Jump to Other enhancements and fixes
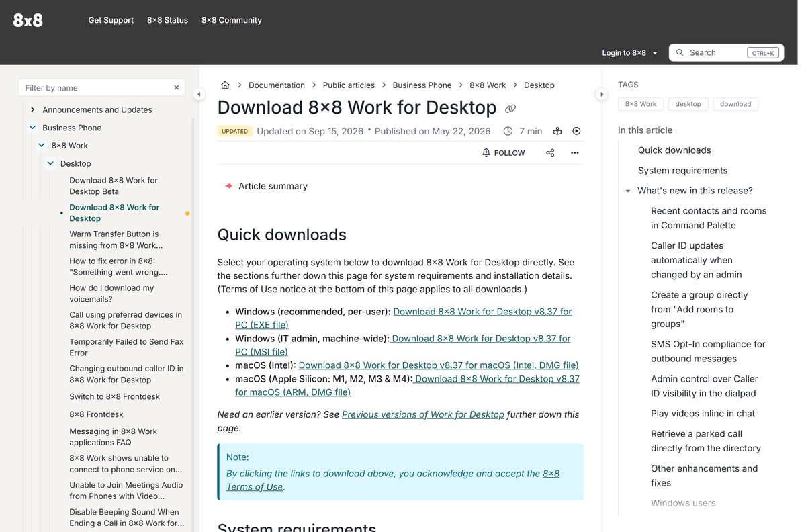Viewport: 806px width, 532px height. [704, 476]
